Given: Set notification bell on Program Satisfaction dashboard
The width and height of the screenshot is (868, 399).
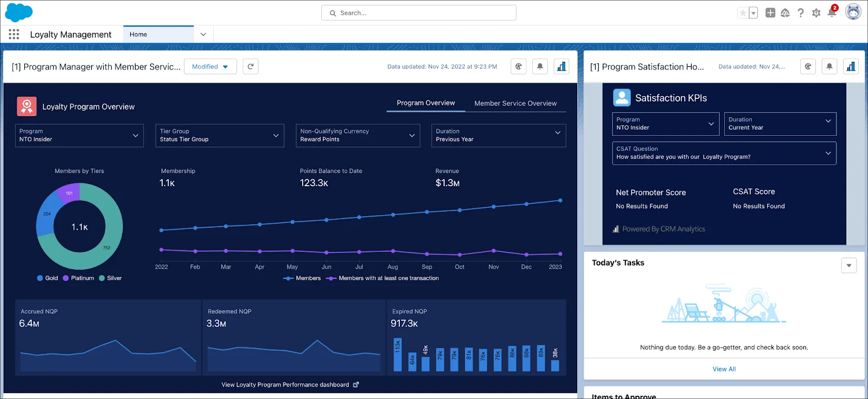Looking at the screenshot, I should click(829, 66).
